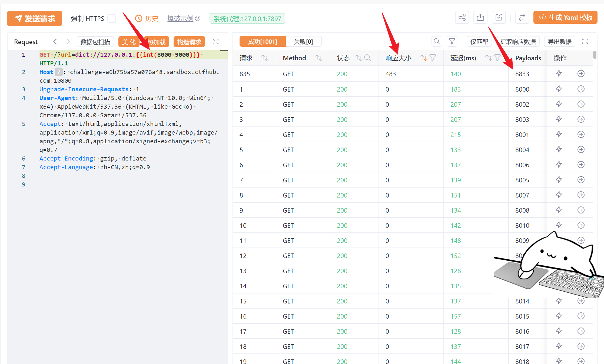Click the filter funnel beside search
The width and height of the screenshot is (604, 364).
(452, 42)
